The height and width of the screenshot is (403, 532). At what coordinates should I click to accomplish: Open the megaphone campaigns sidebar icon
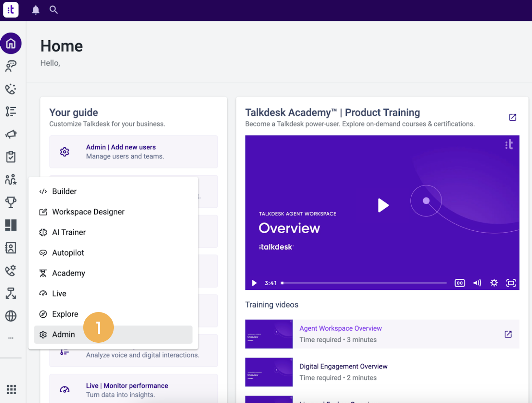tap(11, 134)
